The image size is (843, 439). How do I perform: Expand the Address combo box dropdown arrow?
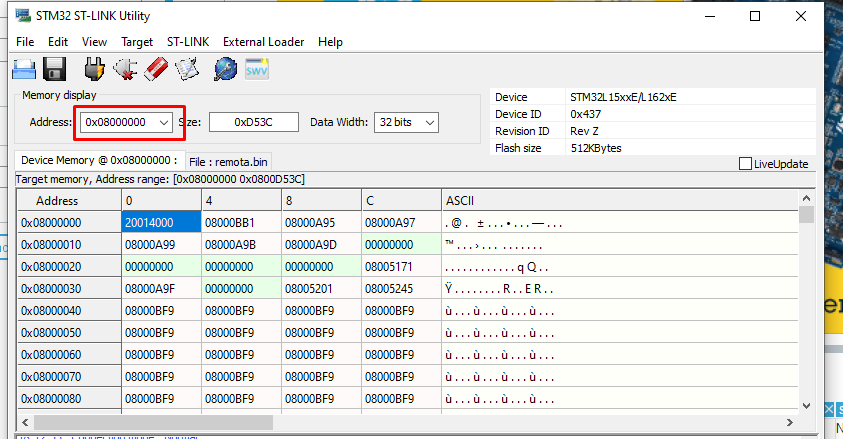click(164, 123)
